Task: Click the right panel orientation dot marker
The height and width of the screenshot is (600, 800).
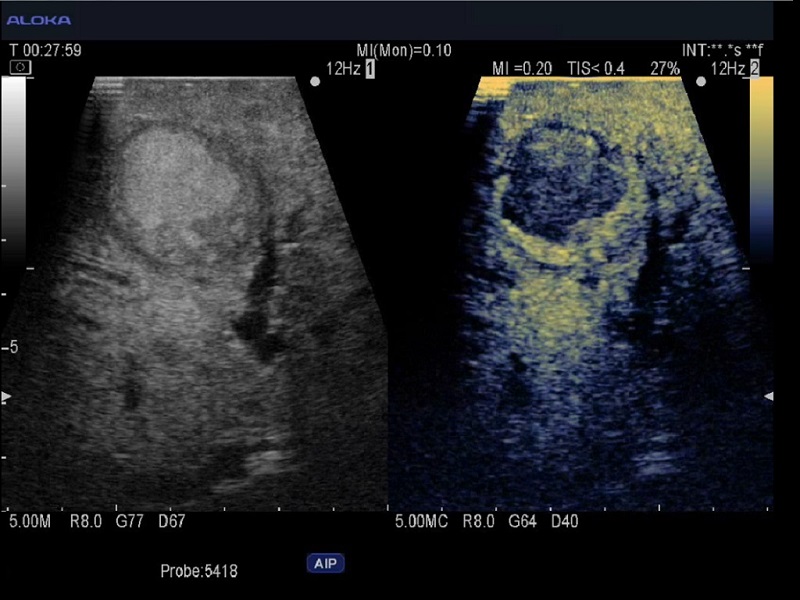Action: click(x=700, y=82)
